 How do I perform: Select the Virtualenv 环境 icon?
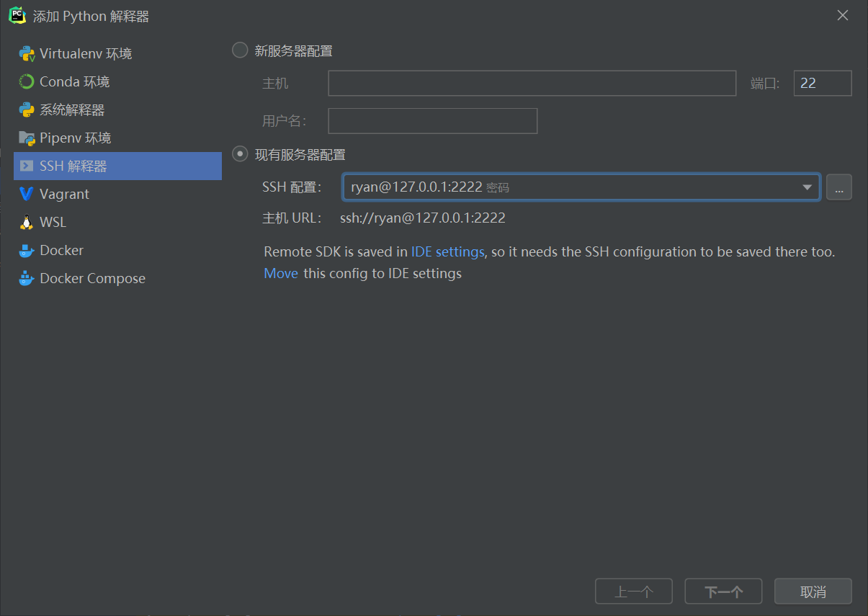tap(28, 53)
